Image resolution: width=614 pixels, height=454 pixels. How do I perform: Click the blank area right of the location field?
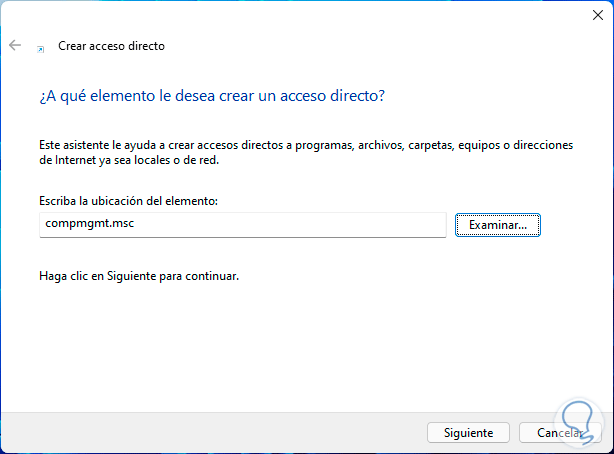tap(575, 225)
